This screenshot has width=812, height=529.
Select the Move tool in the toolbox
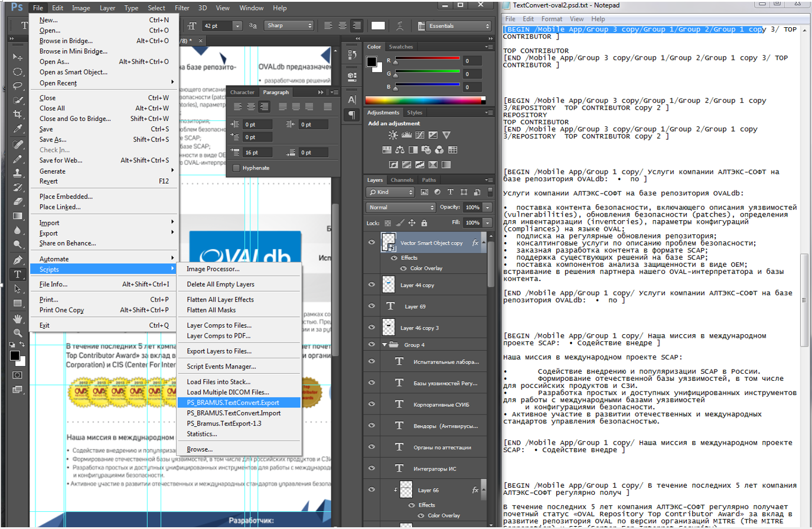point(17,57)
